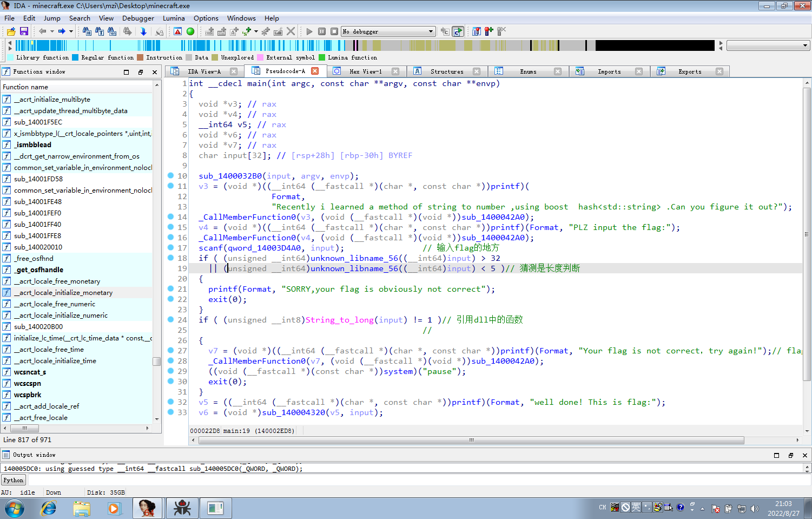Screen dimensions: 812x519
Task: Open the Windows Start button
Action: pos(15,509)
